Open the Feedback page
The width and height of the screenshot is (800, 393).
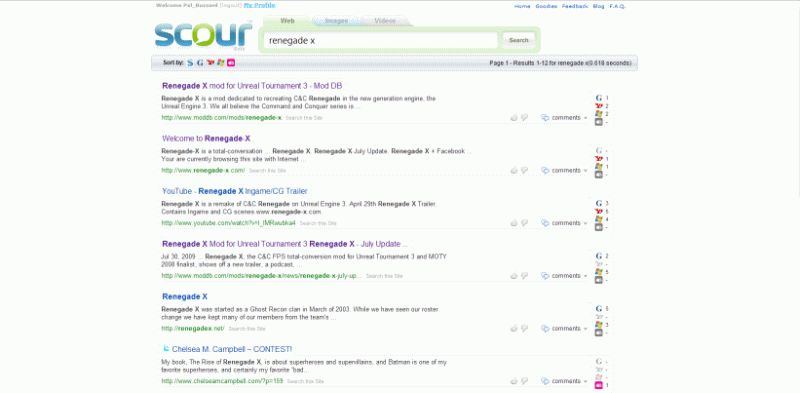(x=575, y=6)
